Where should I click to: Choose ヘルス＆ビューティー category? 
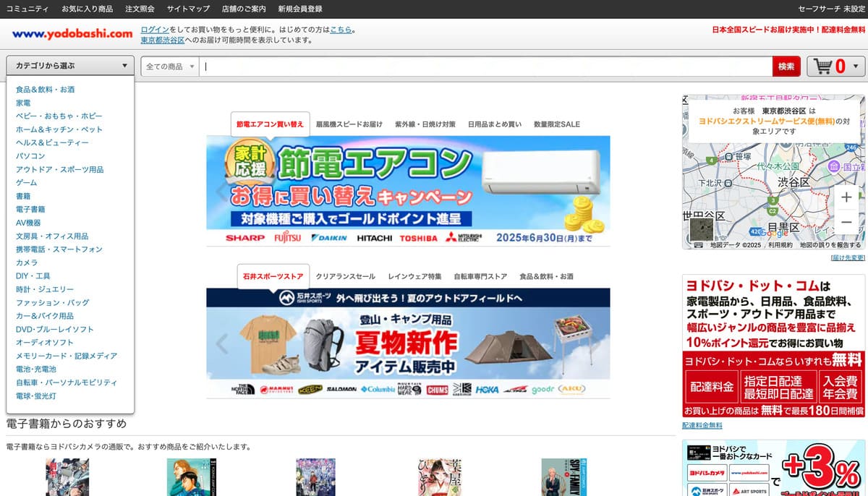(x=52, y=142)
